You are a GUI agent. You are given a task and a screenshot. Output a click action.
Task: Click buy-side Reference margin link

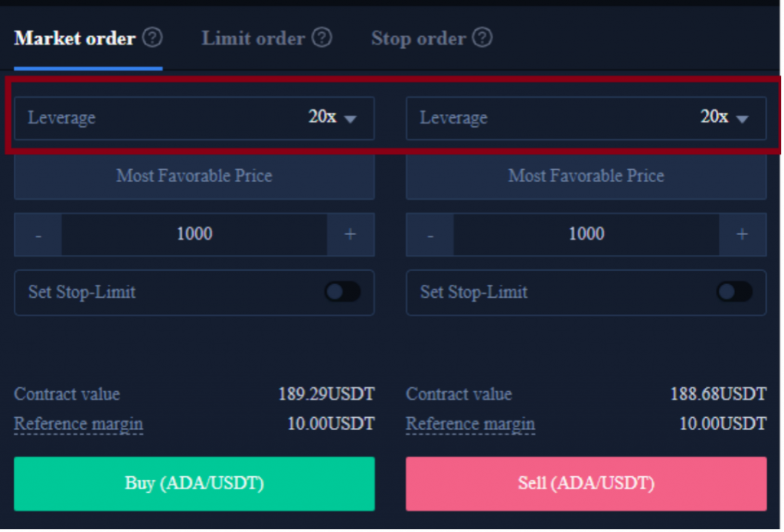78,424
